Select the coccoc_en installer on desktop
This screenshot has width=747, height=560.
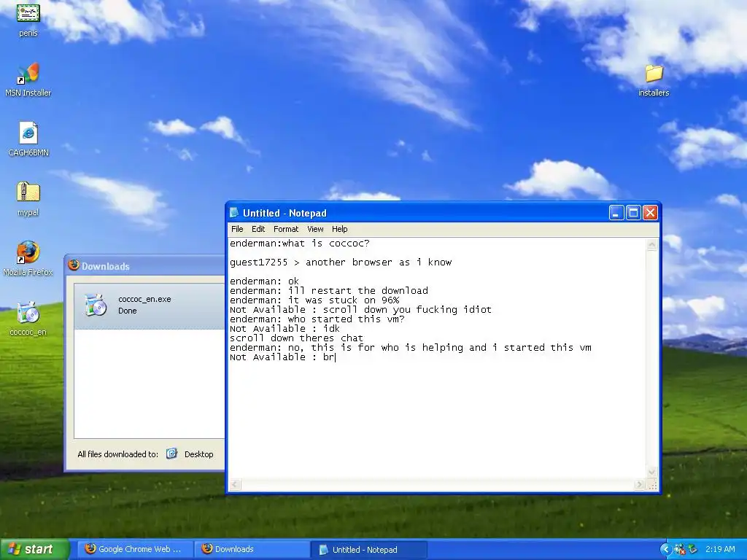click(x=28, y=319)
